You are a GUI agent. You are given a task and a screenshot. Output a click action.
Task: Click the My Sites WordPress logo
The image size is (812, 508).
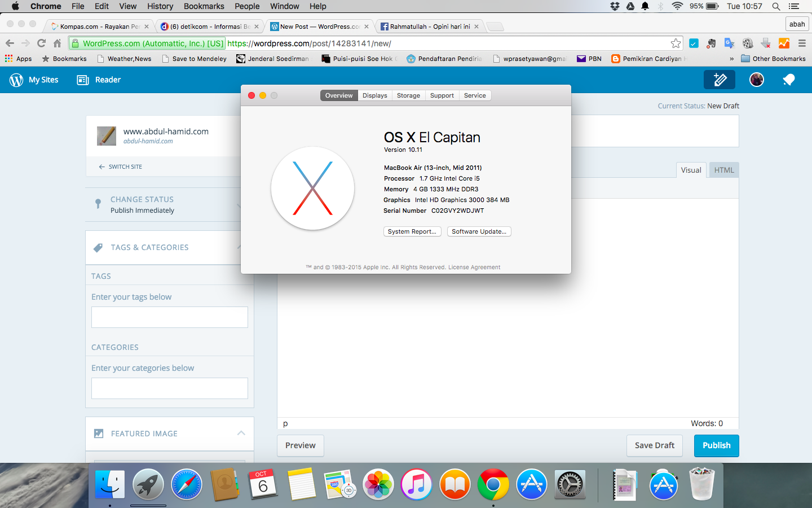tap(16, 80)
